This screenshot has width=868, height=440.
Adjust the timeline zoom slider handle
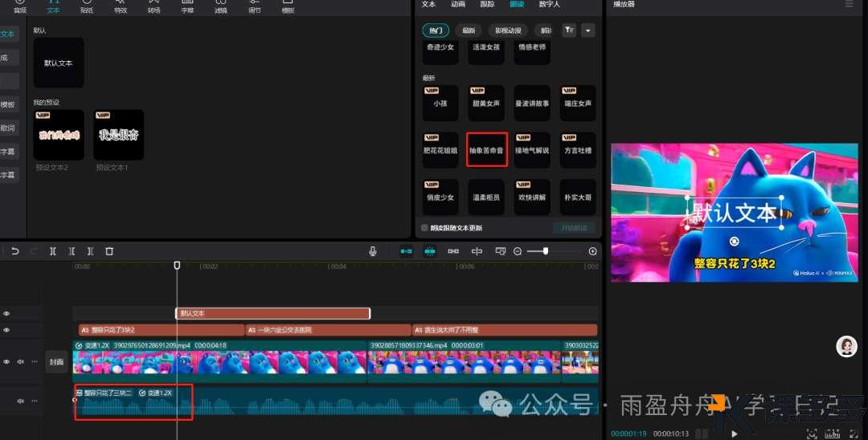(546, 251)
